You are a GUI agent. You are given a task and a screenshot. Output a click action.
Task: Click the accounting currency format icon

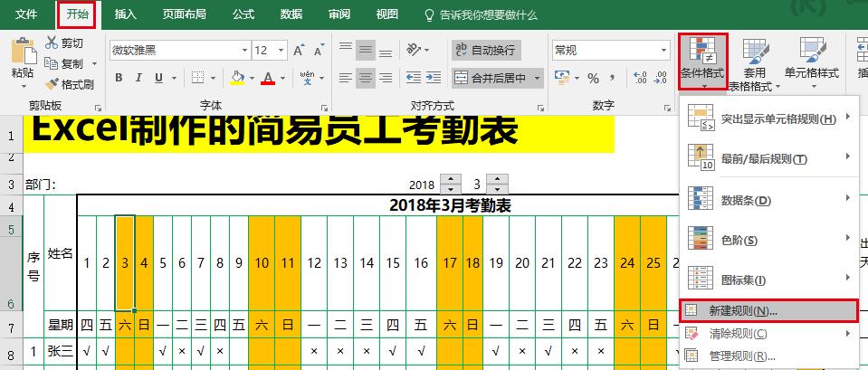(562, 78)
